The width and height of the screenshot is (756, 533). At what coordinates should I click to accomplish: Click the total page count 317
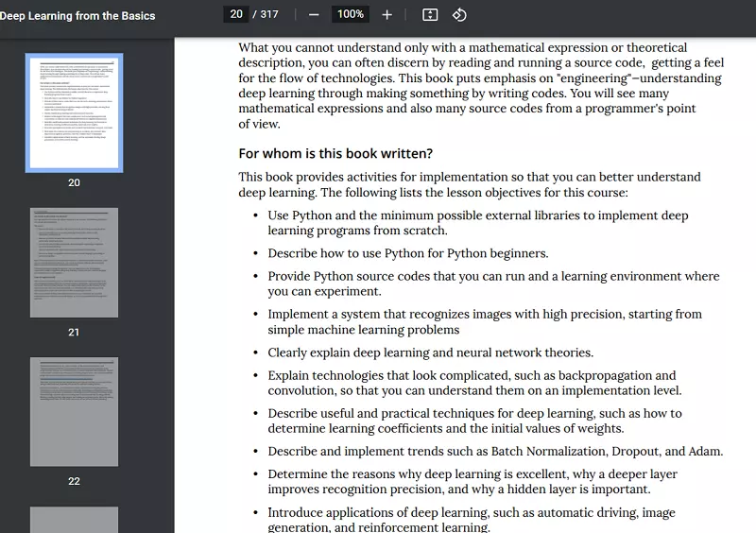click(x=269, y=14)
